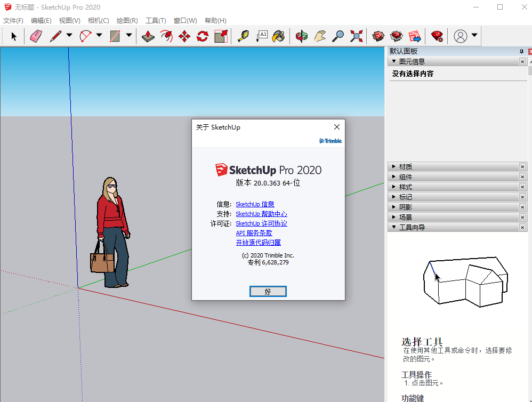The height and width of the screenshot is (402, 532).
Task: Open the SketchUp 帮助中心 link
Action: click(x=261, y=214)
